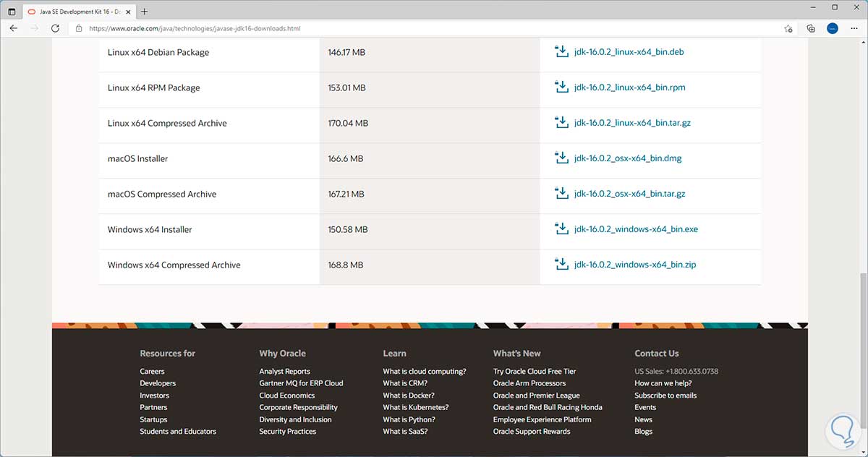
Task: Open Oracle Support Rewards link
Action: pyautogui.click(x=532, y=432)
